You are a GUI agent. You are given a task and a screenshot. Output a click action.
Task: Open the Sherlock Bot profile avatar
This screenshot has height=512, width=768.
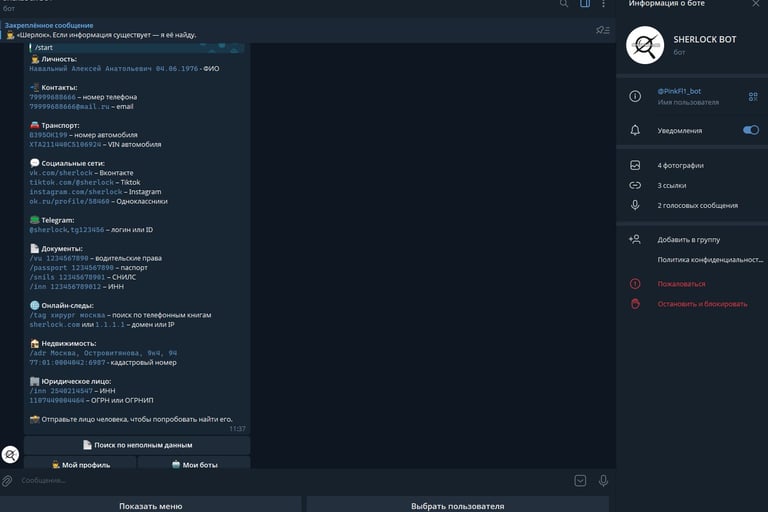[645, 45]
